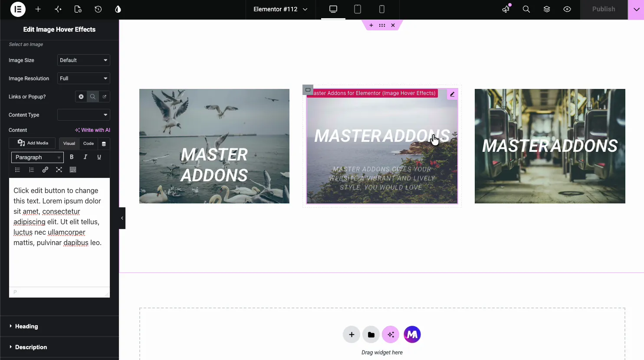Click the widget edit pencil icon

click(x=452, y=94)
